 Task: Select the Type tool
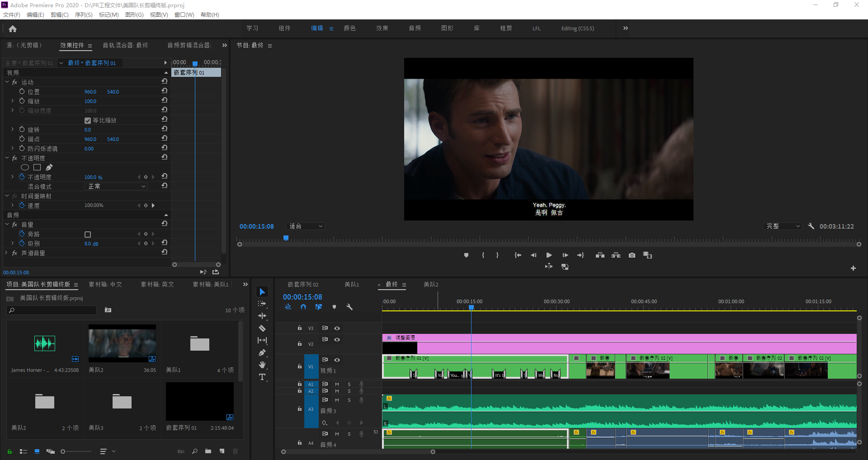pyautogui.click(x=262, y=377)
